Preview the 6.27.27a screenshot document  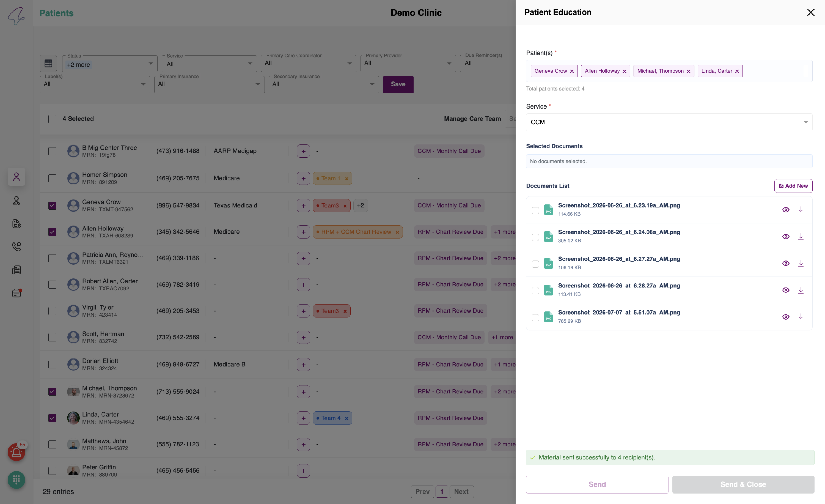tap(785, 264)
